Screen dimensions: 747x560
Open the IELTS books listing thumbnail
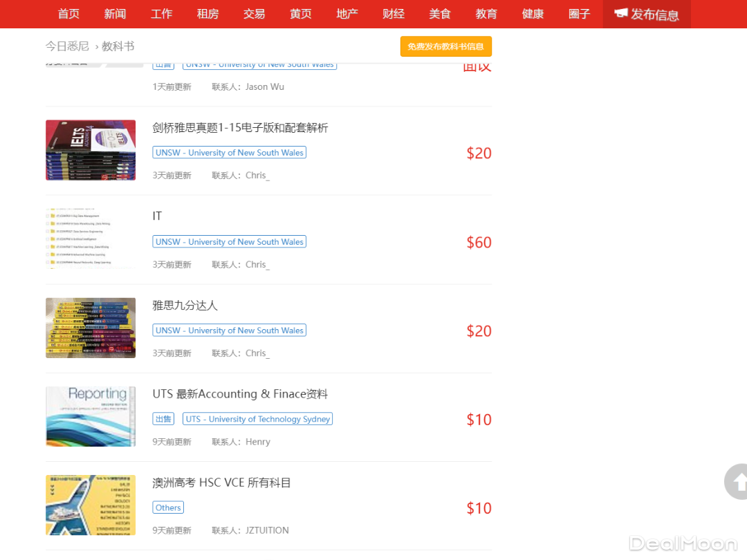[x=91, y=150]
